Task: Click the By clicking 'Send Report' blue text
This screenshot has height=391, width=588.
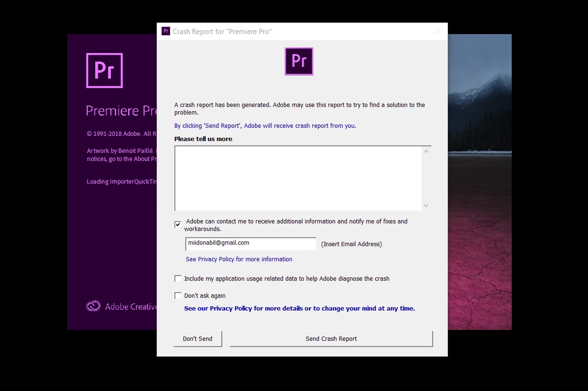Action: tap(265, 126)
